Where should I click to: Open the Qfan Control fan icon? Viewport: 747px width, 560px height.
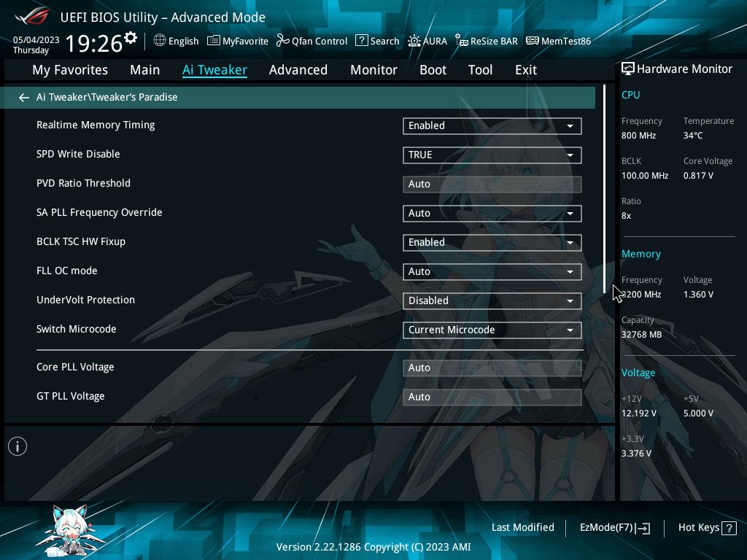283,41
